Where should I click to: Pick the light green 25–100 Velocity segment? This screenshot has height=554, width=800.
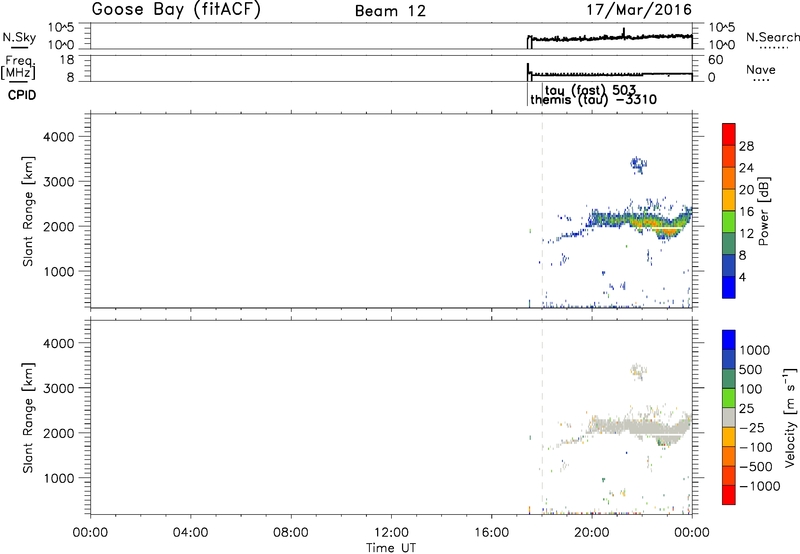click(x=729, y=398)
